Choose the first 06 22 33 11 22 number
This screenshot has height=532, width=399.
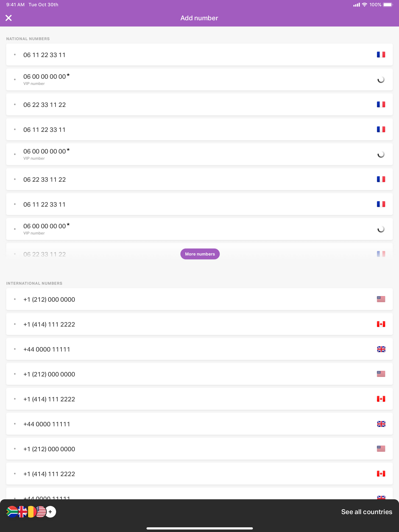[x=44, y=105]
